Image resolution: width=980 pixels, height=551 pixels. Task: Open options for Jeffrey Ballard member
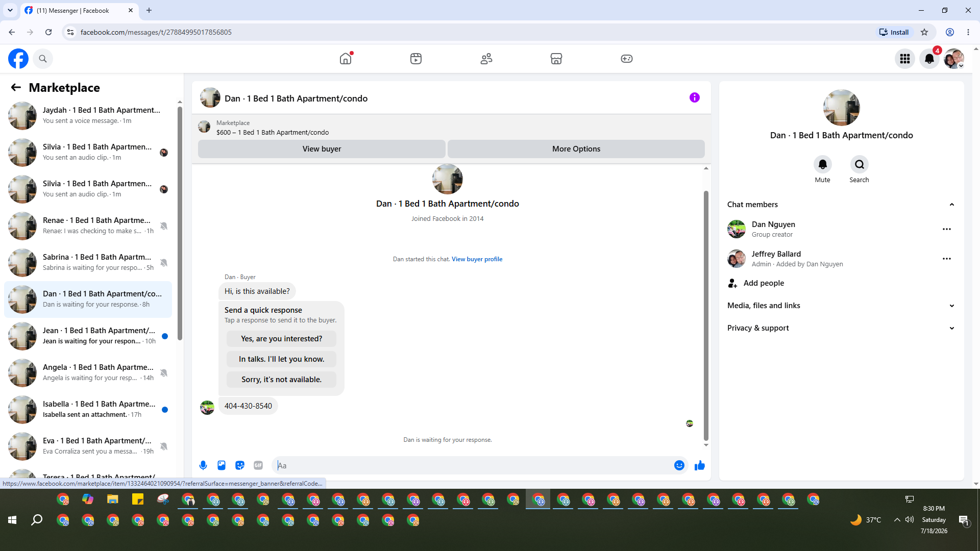coord(947,259)
